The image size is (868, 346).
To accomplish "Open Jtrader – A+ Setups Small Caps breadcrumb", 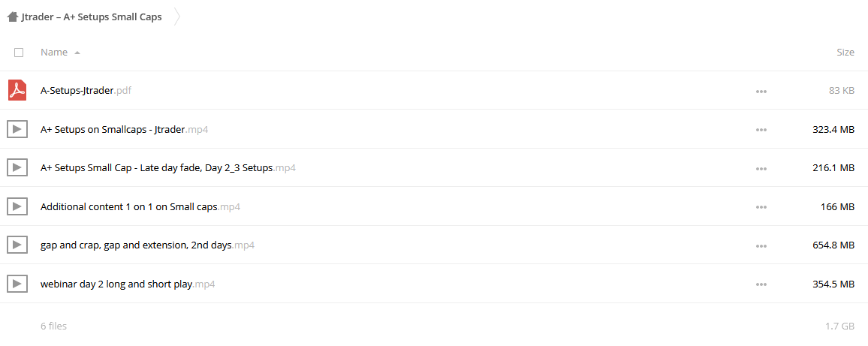I will click(x=92, y=17).
